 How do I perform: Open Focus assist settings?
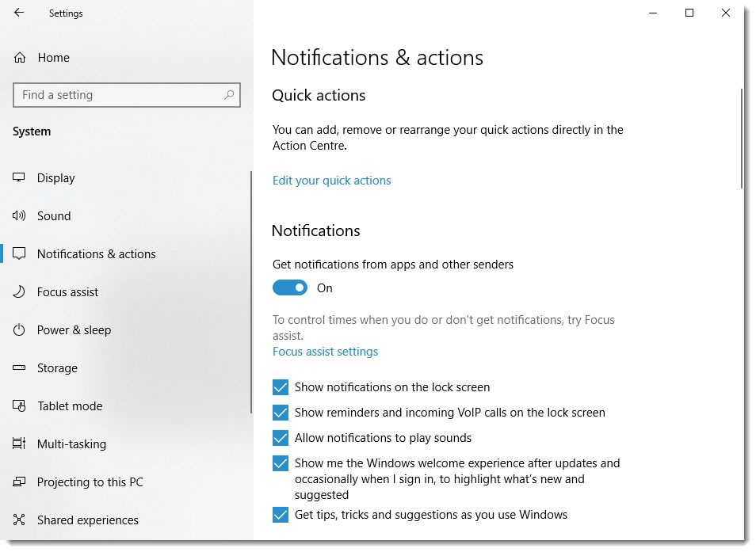pyautogui.click(x=325, y=351)
